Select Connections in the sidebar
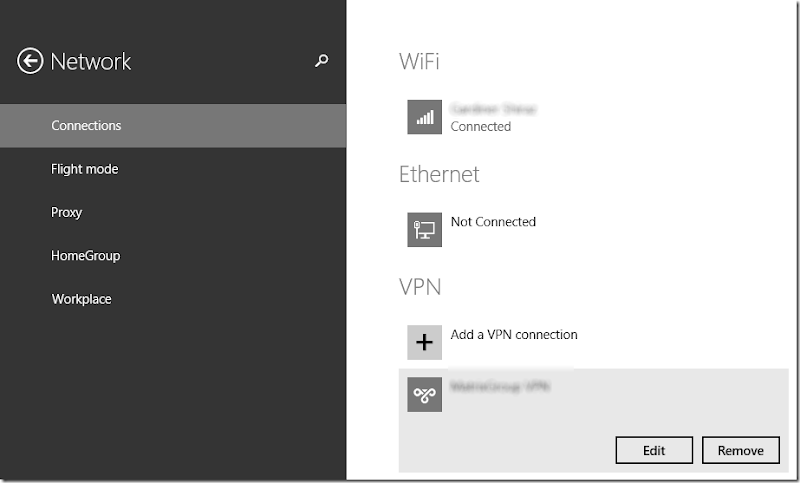The width and height of the screenshot is (800, 483). click(x=86, y=126)
